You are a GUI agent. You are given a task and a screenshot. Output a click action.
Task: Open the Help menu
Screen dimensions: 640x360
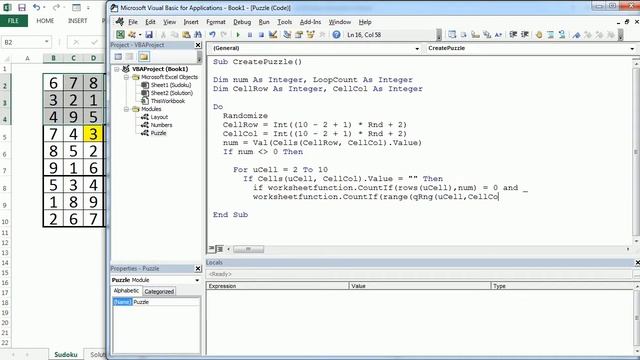click(365, 22)
